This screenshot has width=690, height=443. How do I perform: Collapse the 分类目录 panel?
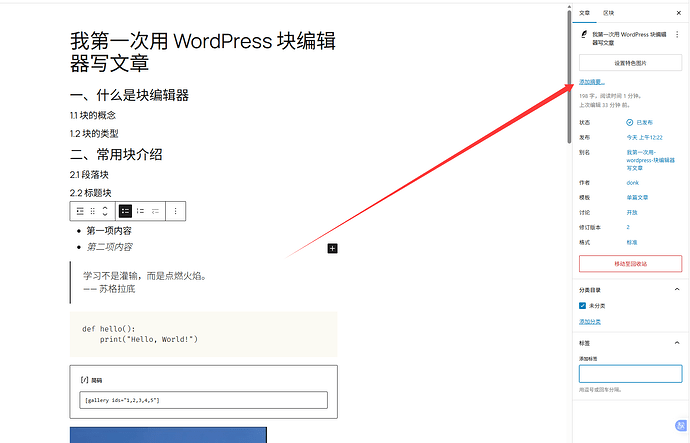tap(677, 289)
